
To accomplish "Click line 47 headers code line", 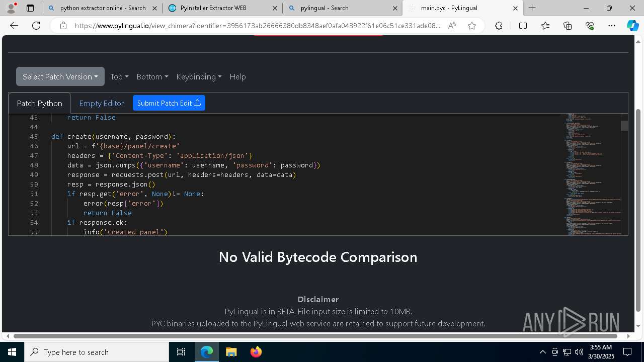I will 160,155.
